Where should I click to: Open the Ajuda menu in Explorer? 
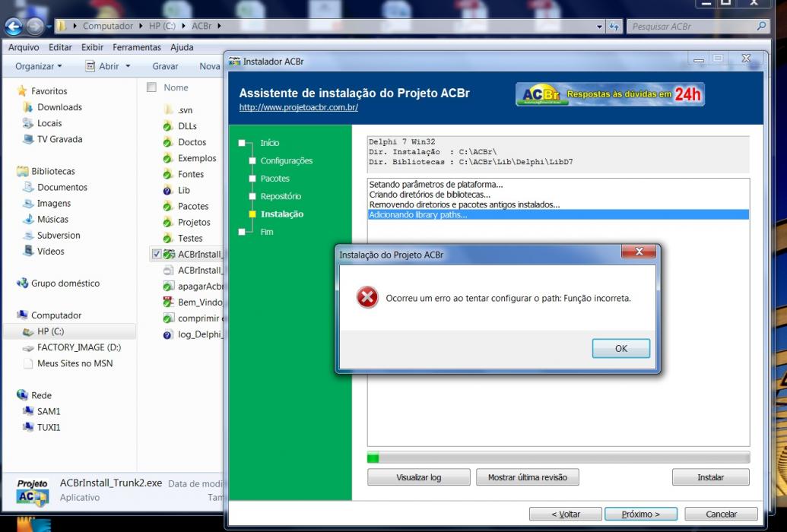click(182, 47)
